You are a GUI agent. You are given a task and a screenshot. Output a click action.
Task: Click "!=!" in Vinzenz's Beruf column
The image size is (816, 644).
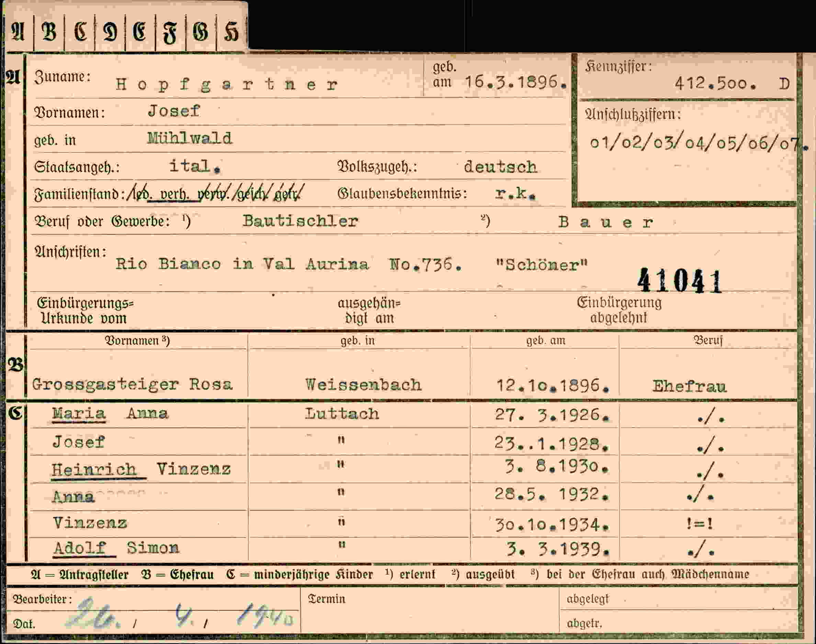point(700,524)
